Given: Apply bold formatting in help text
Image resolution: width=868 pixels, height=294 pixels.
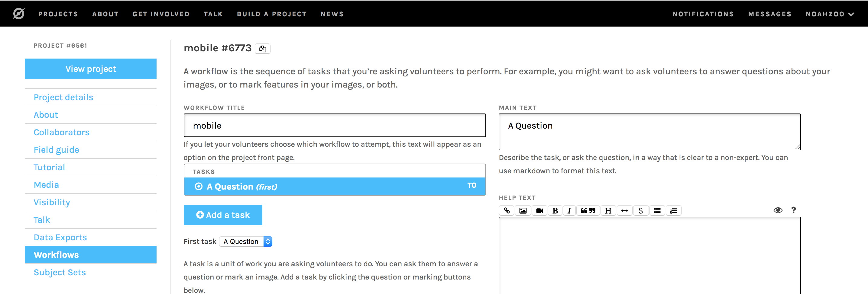Looking at the screenshot, I should click(x=555, y=211).
